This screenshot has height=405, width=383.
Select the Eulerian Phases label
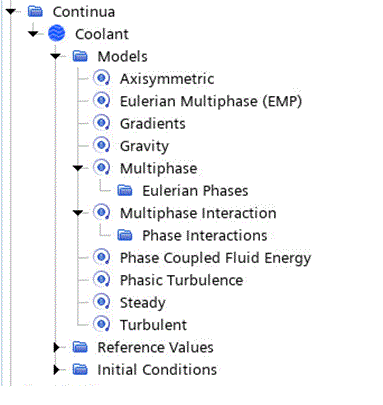point(195,191)
